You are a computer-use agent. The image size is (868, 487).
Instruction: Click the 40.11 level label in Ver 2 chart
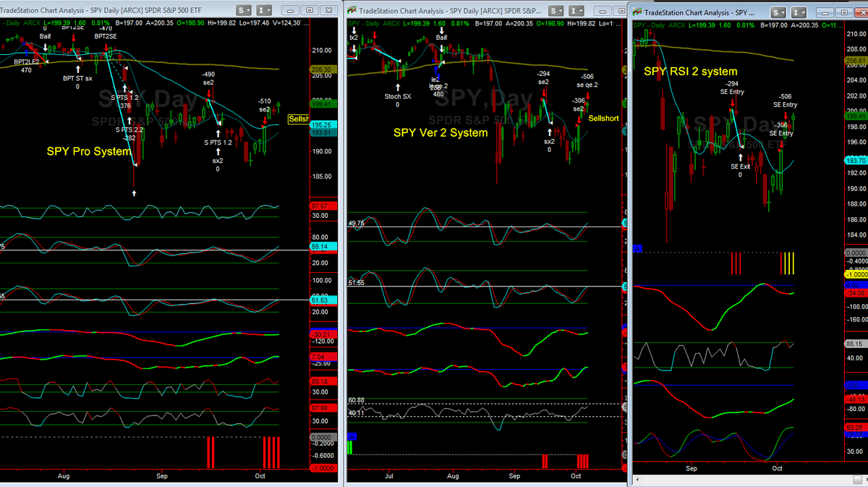coord(356,412)
